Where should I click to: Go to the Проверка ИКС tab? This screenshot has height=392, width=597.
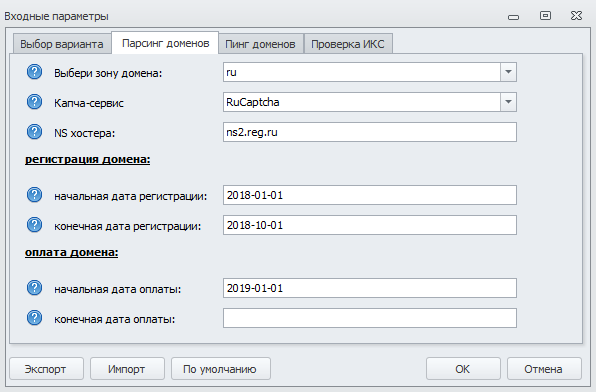tap(348, 44)
